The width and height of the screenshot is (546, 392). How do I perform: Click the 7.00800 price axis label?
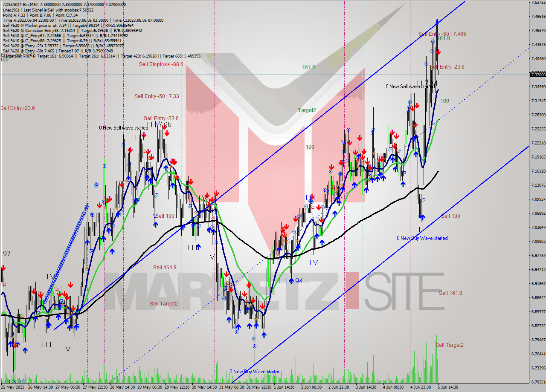pyautogui.click(x=537, y=242)
